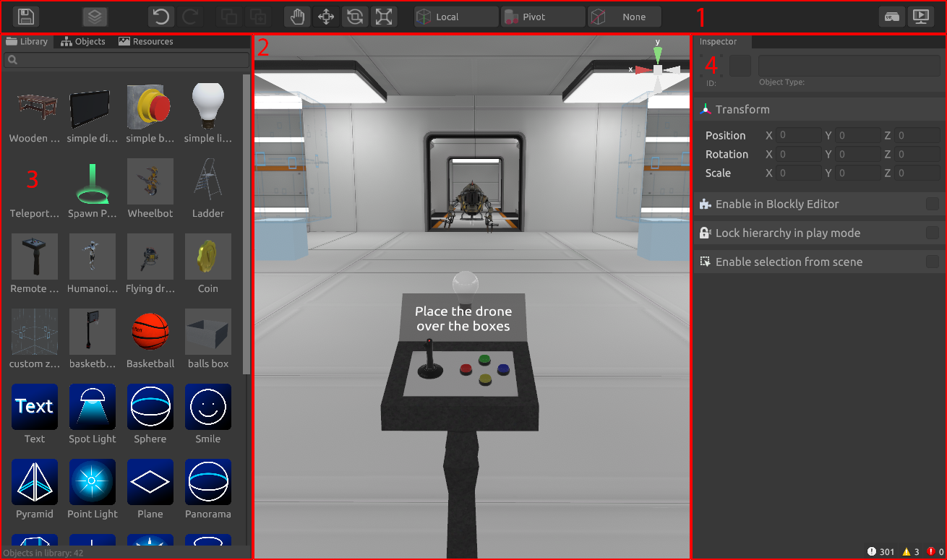Switch to the Resources tab
Screen dimensions: 947x560
click(x=146, y=42)
